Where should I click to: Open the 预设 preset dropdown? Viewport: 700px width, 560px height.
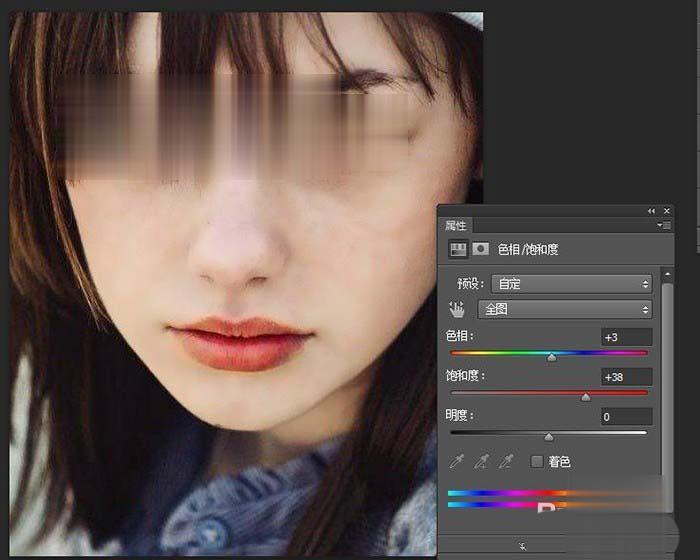pos(565,284)
